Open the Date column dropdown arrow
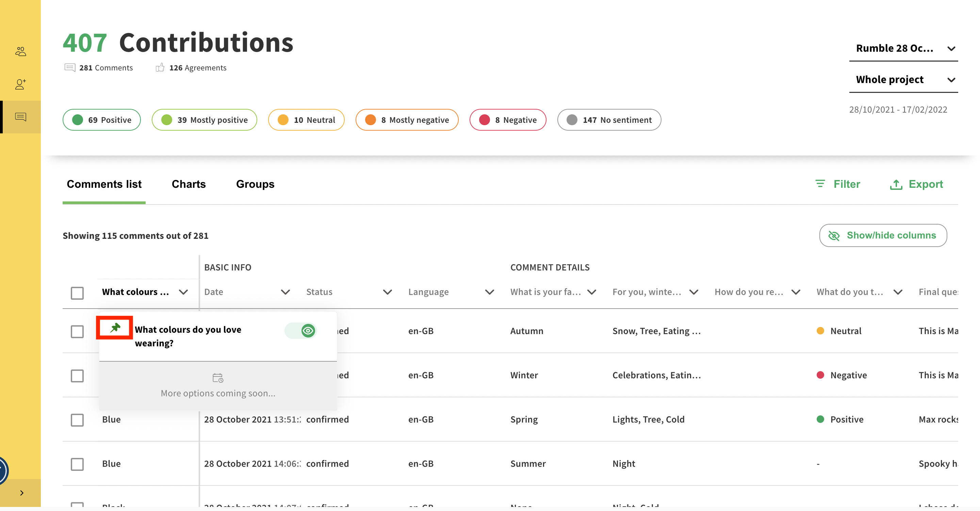This screenshot has width=980, height=511. tap(285, 292)
